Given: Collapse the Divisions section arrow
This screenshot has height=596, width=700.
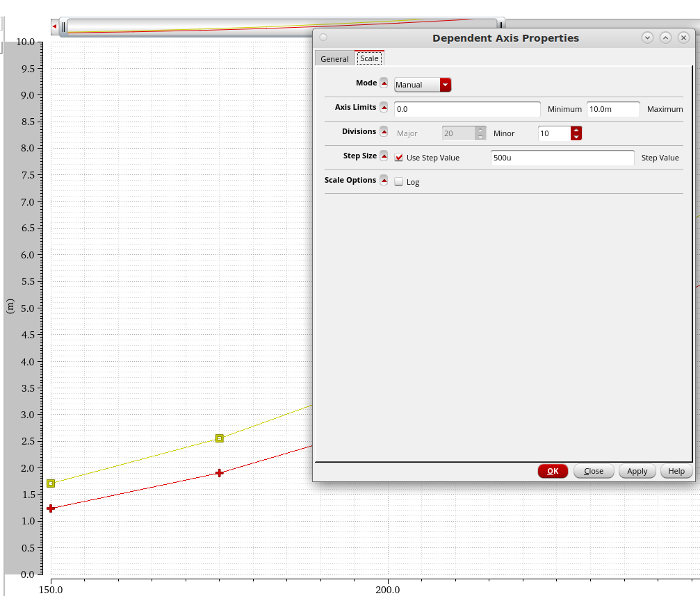Looking at the screenshot, I should click(384, 132).
